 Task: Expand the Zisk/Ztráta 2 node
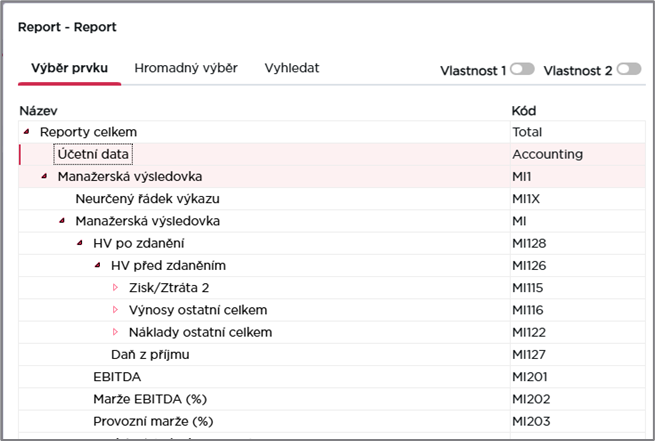116,287
